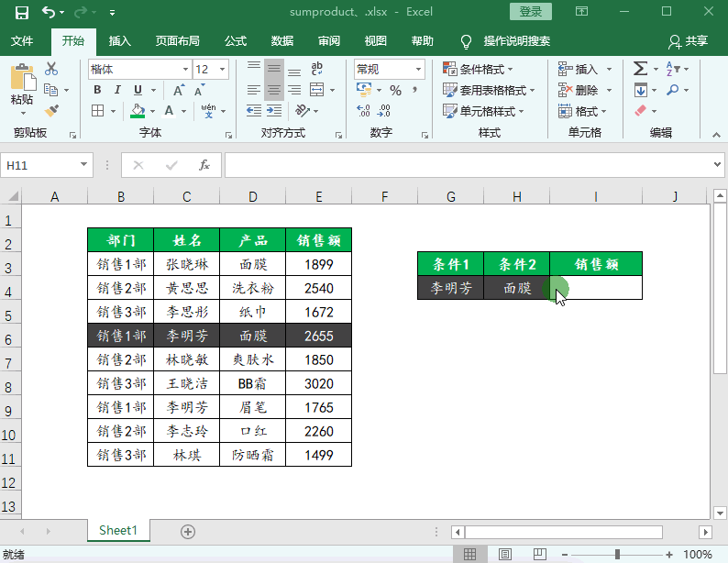Toggle Underline formatting
Image resolution: width=728 pixels, height=563 pixels.
pyautogui.click(x=138, y=90)
